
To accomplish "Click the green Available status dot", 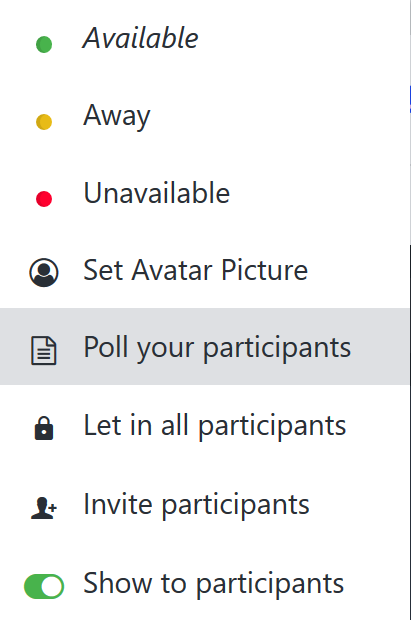I will point(44,44).
